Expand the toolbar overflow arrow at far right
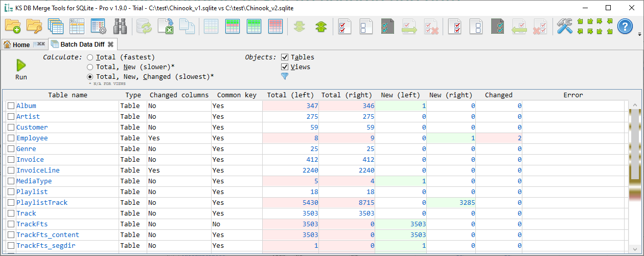Viewport: 644px width, 256px height. (639, 35)
